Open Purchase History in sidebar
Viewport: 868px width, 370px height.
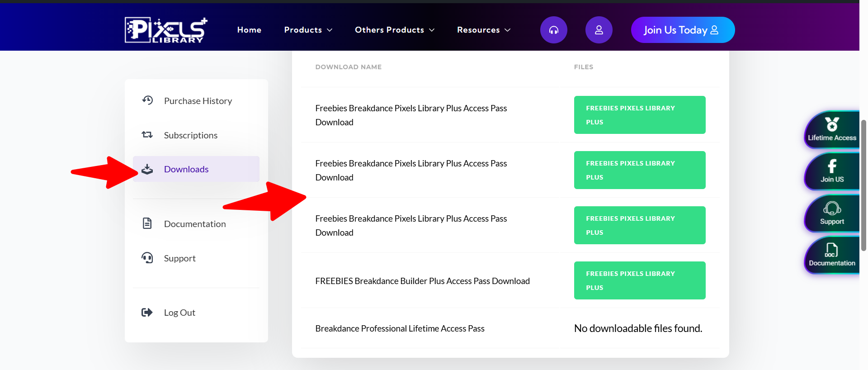198,101
